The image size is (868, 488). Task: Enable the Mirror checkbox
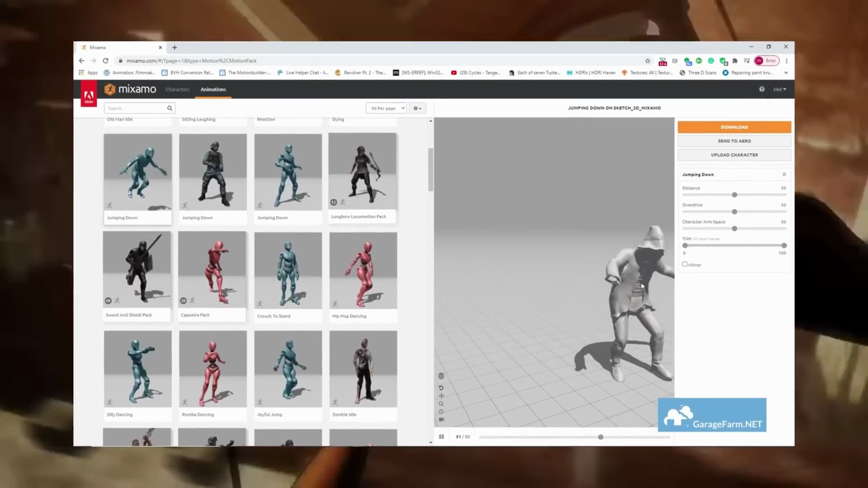point(685,265)
